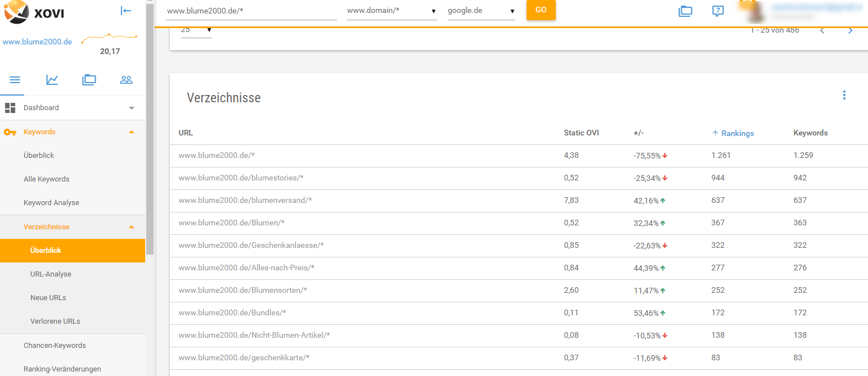
Task: Go to the previous page arrow
Action: pos(822,30)
